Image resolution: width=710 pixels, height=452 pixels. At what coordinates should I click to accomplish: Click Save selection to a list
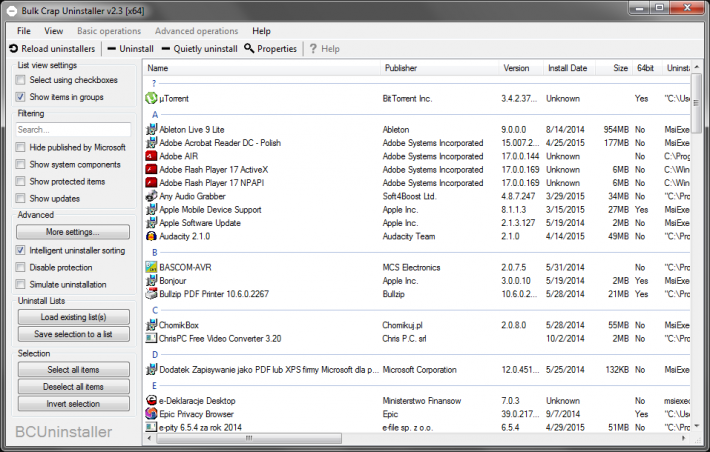(x=73, y=334)
